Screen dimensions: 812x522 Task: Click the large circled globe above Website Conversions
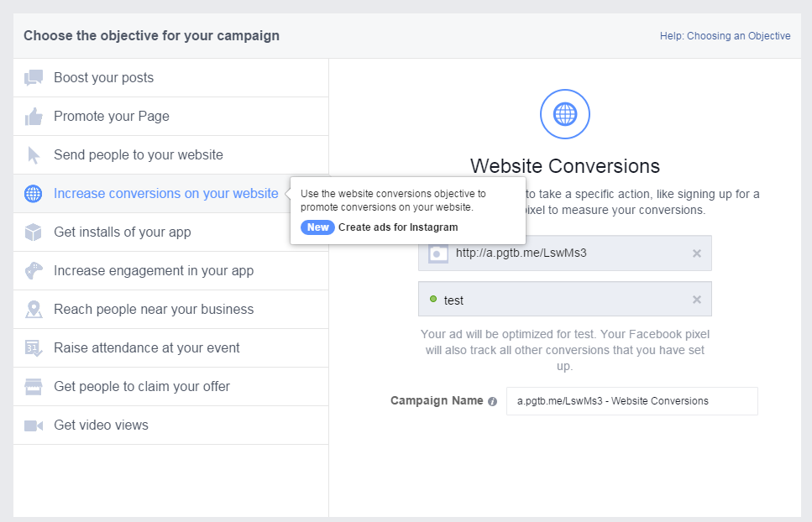[565, 113]
